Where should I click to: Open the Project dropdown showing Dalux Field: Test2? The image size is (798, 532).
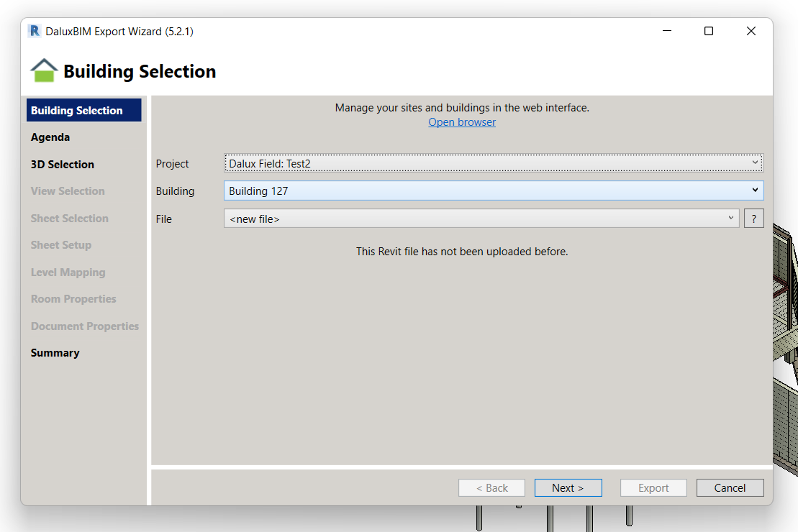coord(493,163)
